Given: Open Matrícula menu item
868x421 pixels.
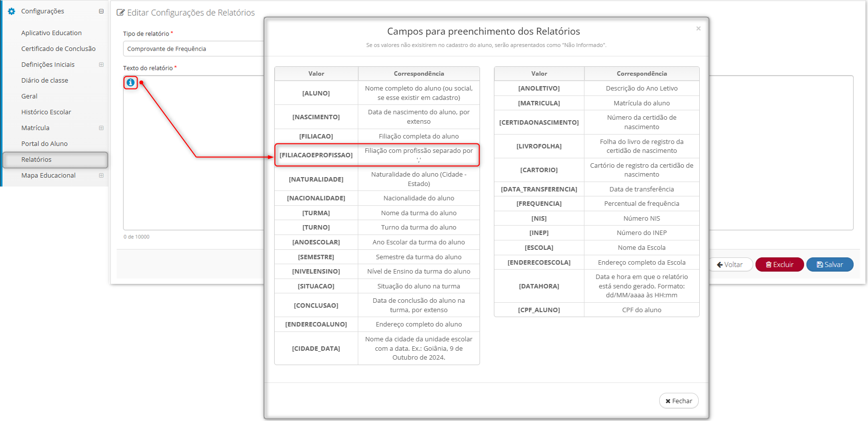Looking at the screenshot, I should point(35,128).
